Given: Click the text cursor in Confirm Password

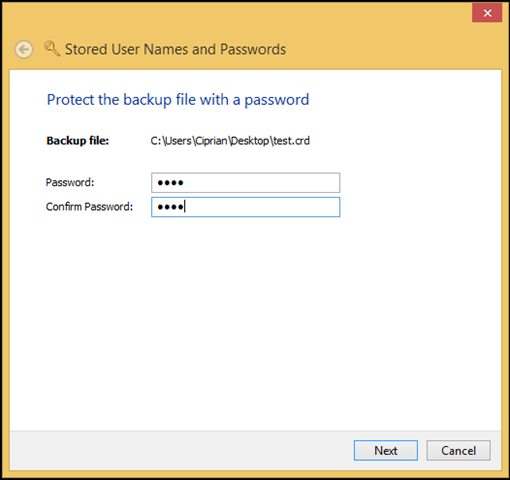Looking at the screenshot, I should tap(185, 207).
